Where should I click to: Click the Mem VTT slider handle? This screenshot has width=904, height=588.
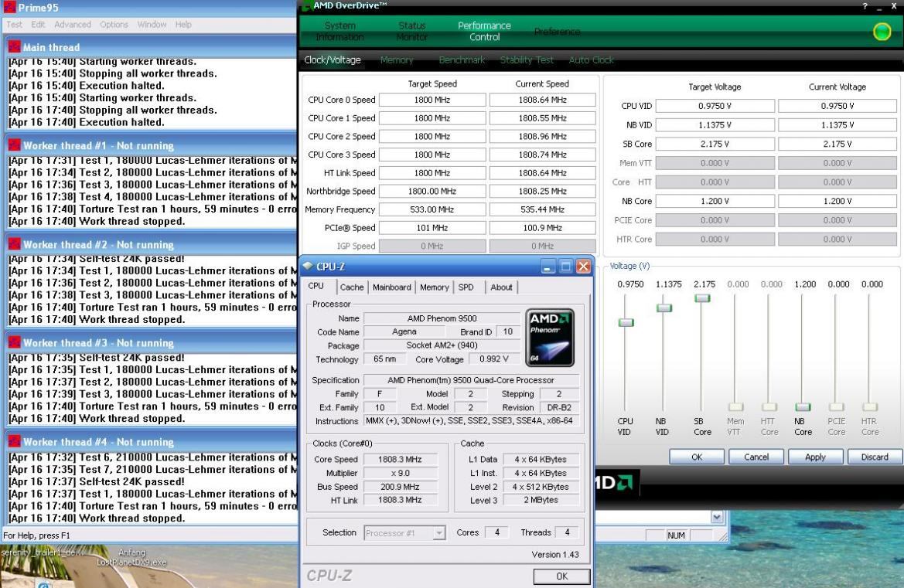coord(735,407)
